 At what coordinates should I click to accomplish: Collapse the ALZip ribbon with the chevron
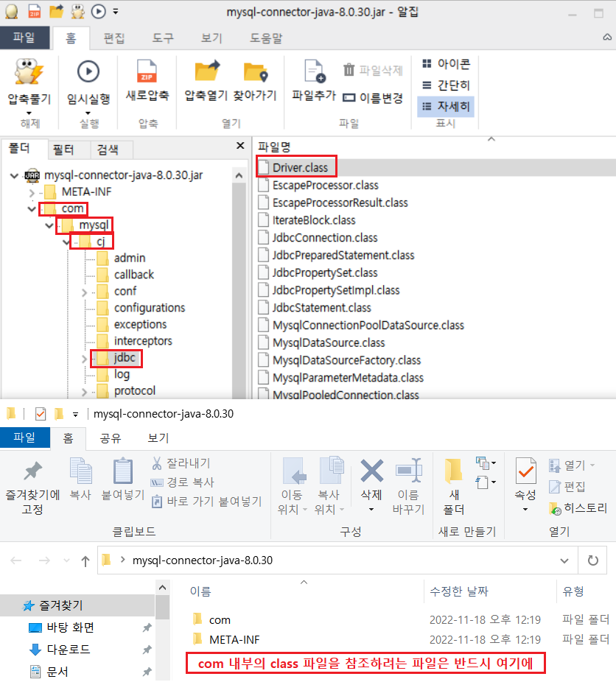[607, 38]
